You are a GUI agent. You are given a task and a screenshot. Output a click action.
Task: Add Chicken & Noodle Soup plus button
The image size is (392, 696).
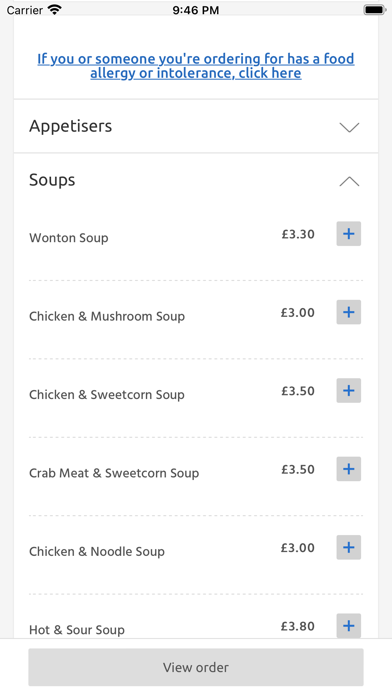click(348, 547)
